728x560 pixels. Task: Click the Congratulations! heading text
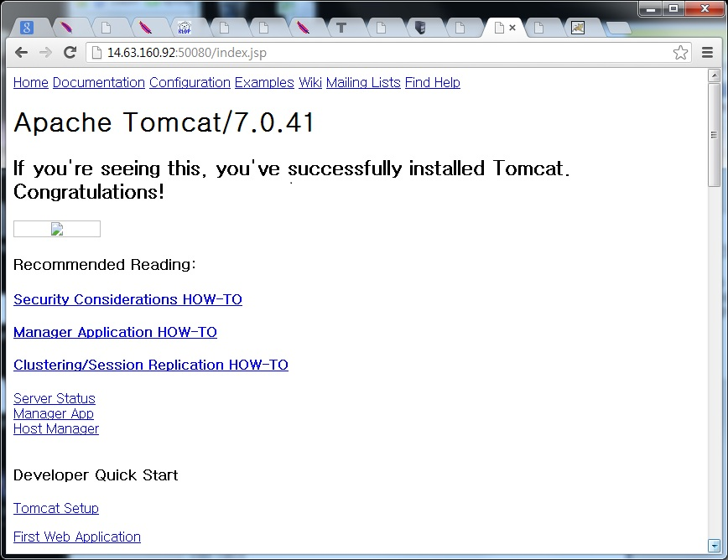[89, 192]
